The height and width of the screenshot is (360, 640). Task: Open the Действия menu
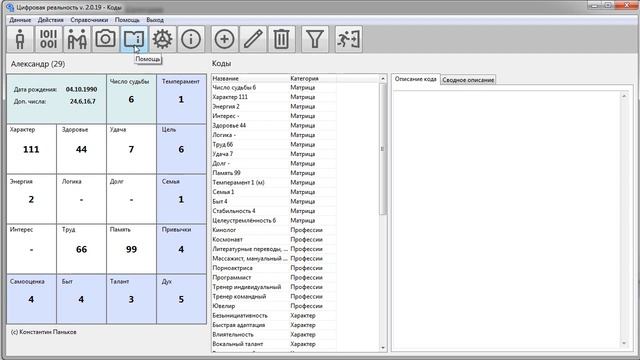pyautogui.click(x=51, y=20)
